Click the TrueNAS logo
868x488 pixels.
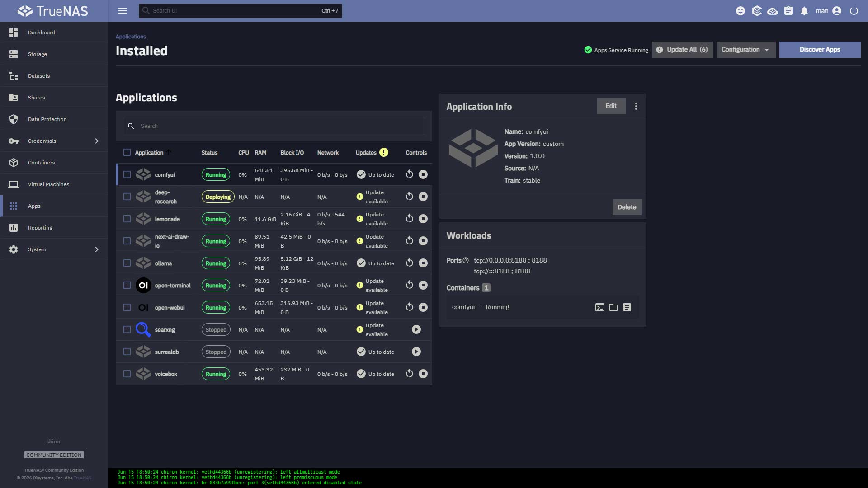point(53,11)
